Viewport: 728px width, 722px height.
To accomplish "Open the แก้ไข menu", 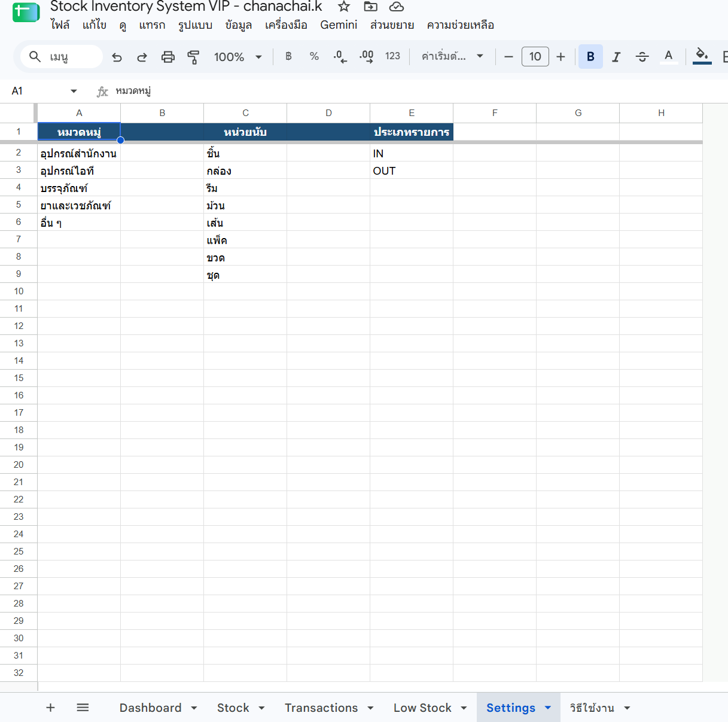I will pos(94,25).
